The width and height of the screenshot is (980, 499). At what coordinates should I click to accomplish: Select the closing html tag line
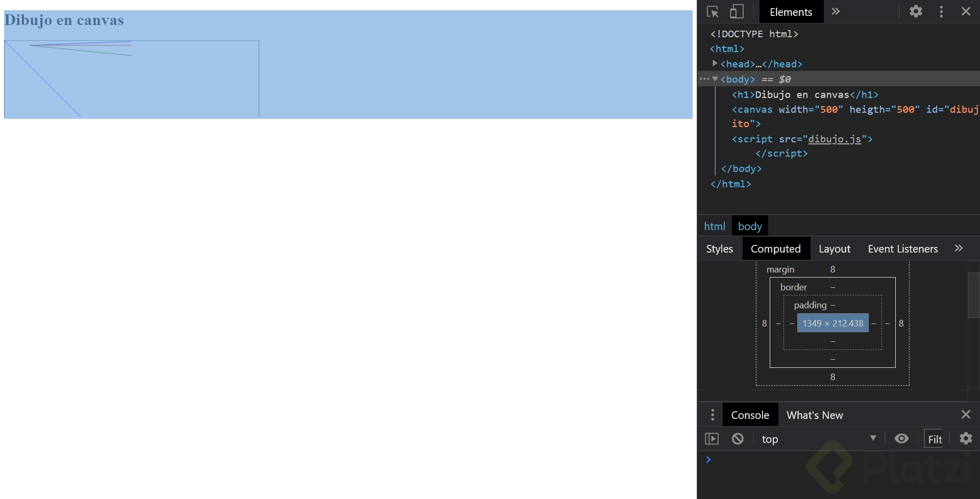pos(730,184)
